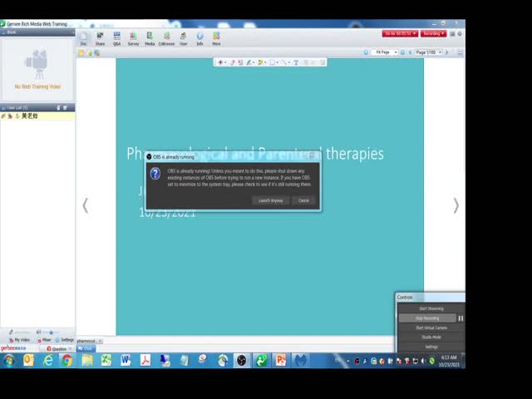Viewport: 532px width, 399px height.
Task: Click Launch Anyway in OBS dialog
Action: [x=271, y=200]
